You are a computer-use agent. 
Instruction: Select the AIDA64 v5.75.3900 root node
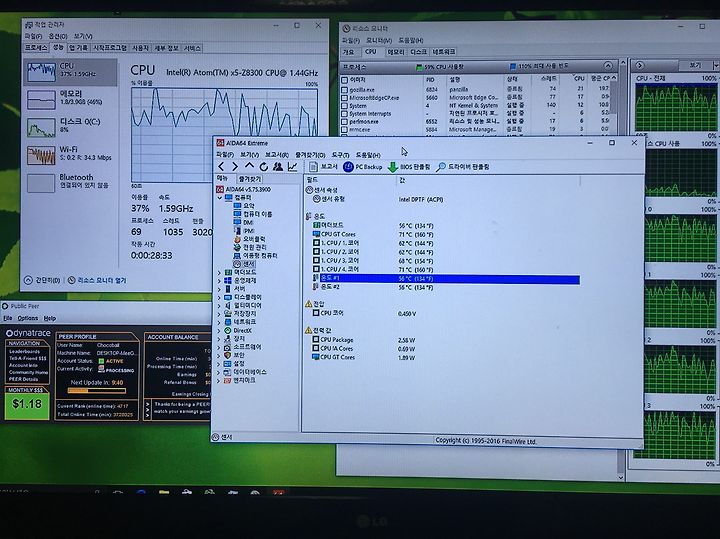click(243, 189)
